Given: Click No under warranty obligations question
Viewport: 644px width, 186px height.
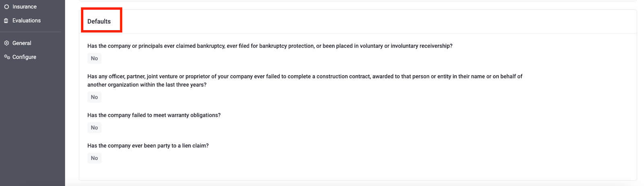Looking at the screenshot, I should click(94, 128).
